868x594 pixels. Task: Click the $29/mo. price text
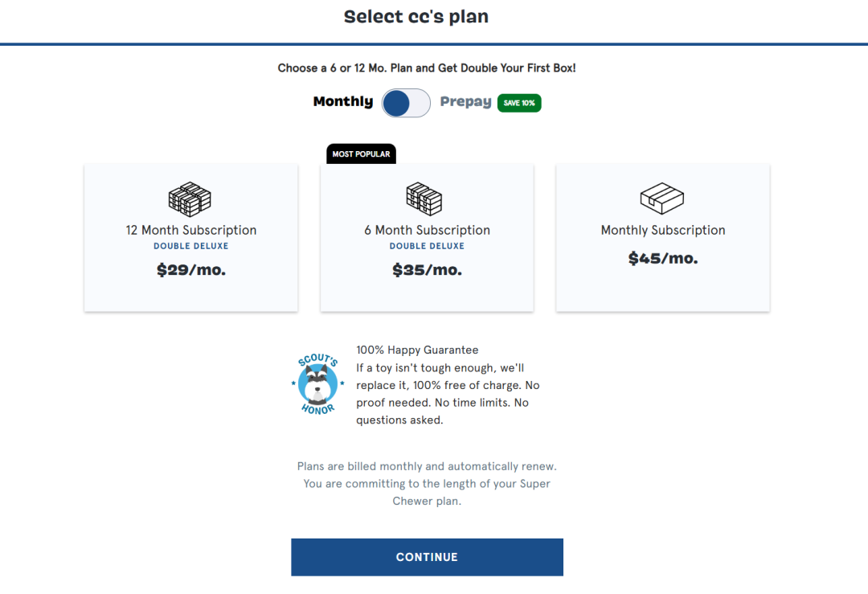coord(191,270)
